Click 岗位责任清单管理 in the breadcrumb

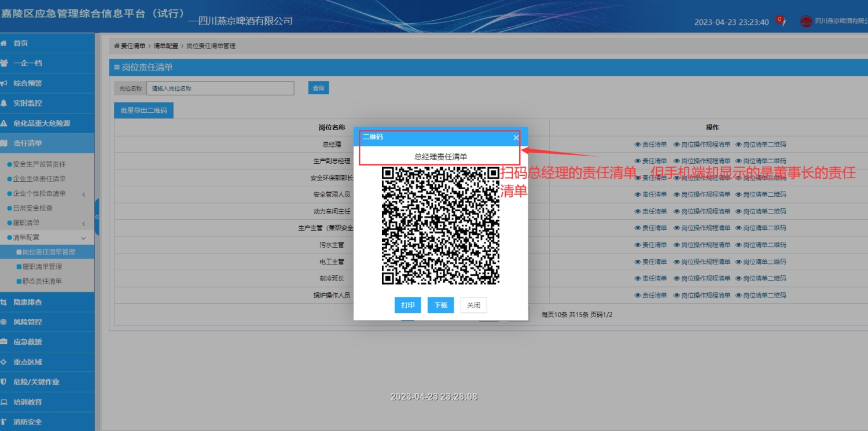(211, 46)
